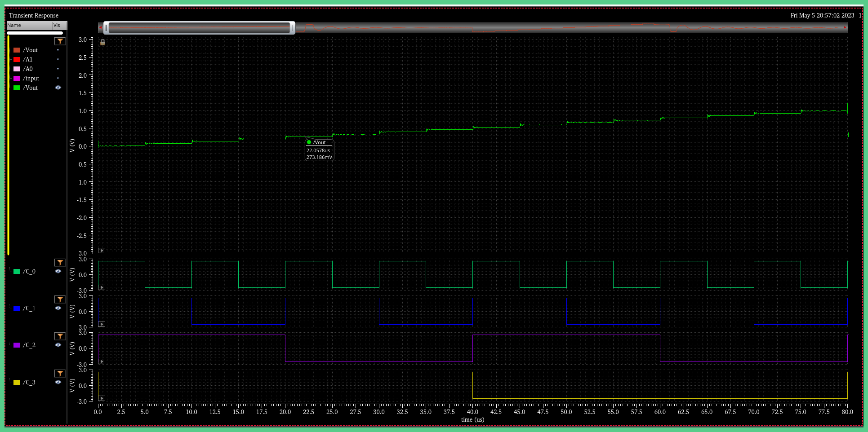Viewport: 868px width, 432px height.
Task: Click the right handle of the zoom range slider
Action: click(292, 28)
